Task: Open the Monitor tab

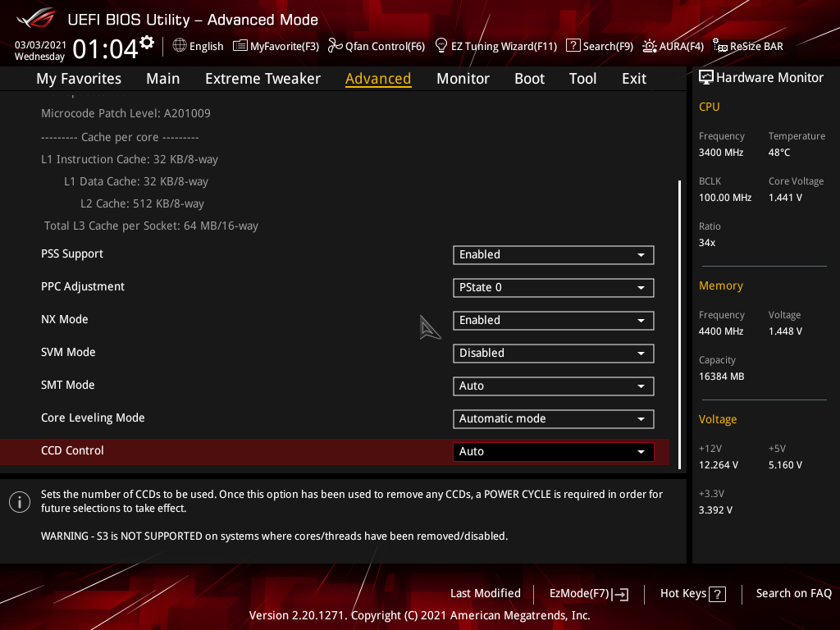Action: 463,79
